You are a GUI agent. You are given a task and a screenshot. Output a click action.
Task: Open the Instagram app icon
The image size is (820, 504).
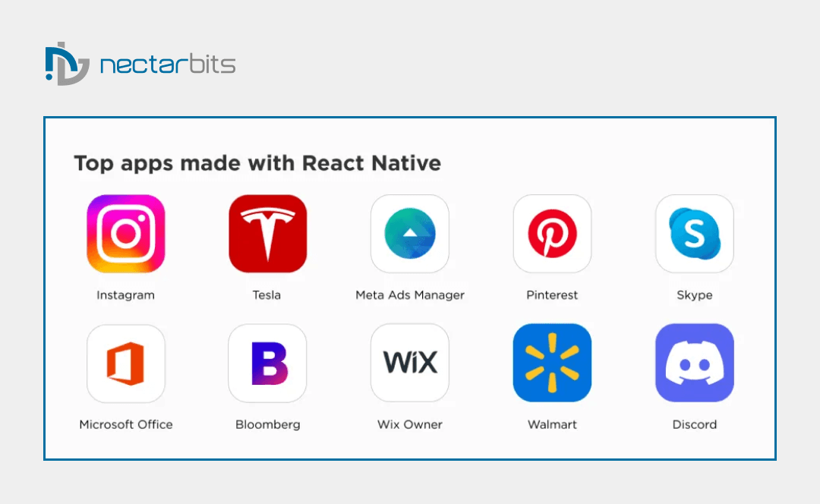click(x=125, y=234)
